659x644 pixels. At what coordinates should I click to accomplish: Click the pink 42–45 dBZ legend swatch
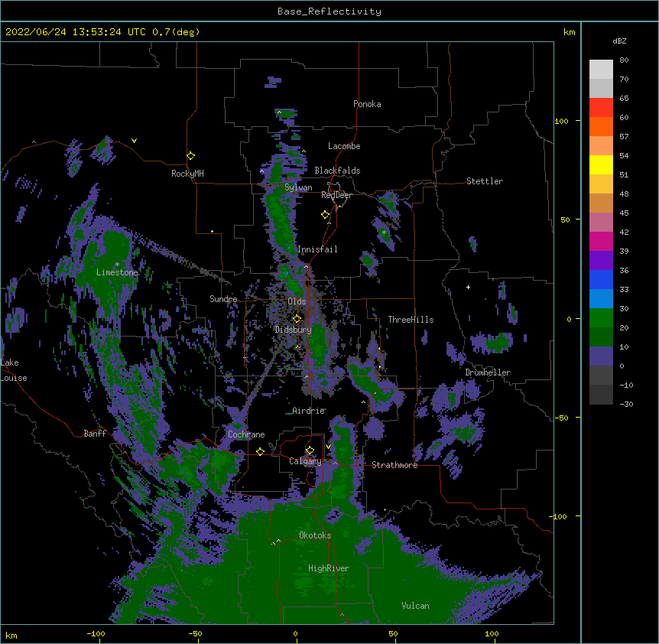point(601,223)
